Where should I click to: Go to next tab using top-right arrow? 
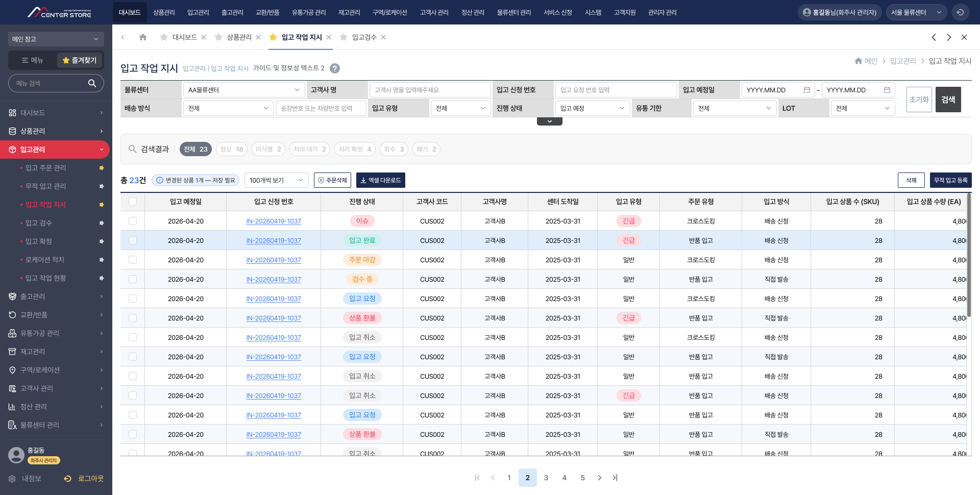tap(949, 37)
